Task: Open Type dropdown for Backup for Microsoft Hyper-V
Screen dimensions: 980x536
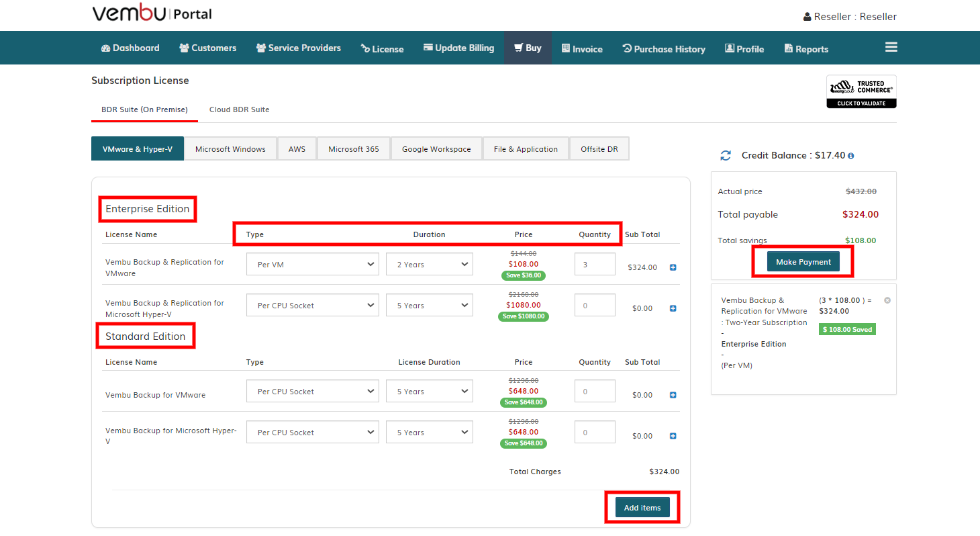Action: [x=313, y=433]
